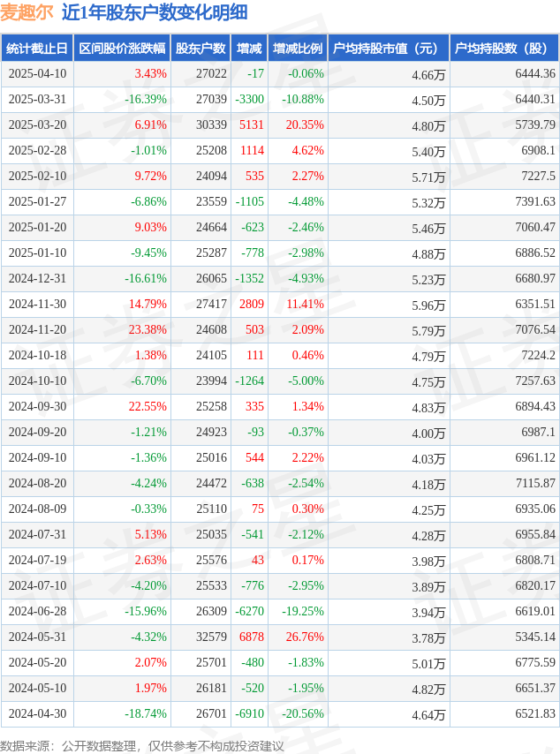Click the -6910 change cell
This screenshot has height=754, width=560.
[x=250, y=713]
